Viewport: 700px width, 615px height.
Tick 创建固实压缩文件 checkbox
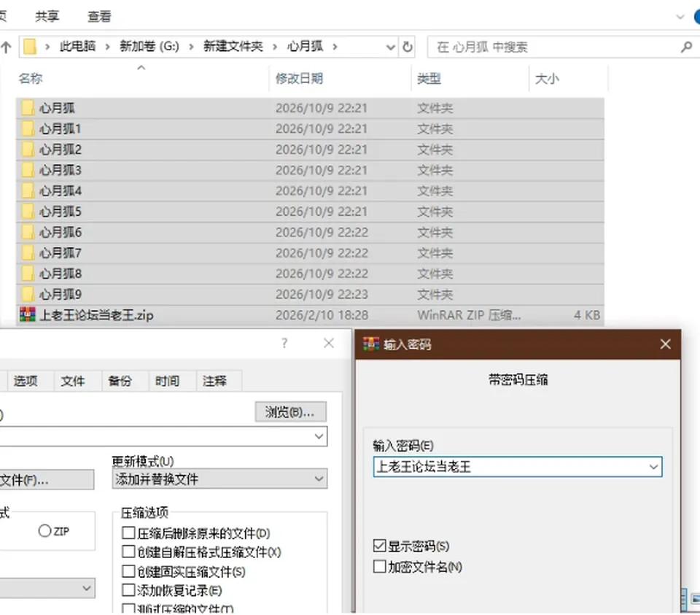pyautogui.click(x=128, y=571)
